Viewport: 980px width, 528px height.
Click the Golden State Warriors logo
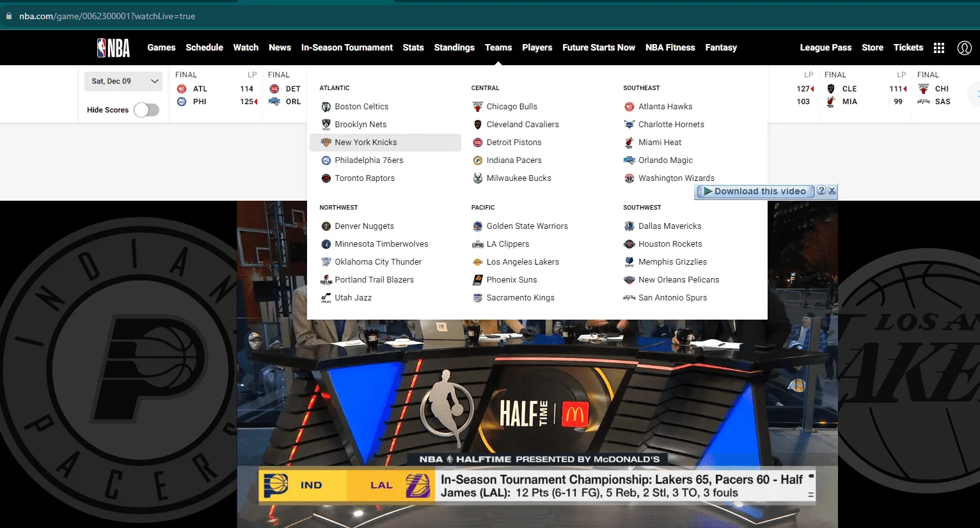tap(478, 226)
